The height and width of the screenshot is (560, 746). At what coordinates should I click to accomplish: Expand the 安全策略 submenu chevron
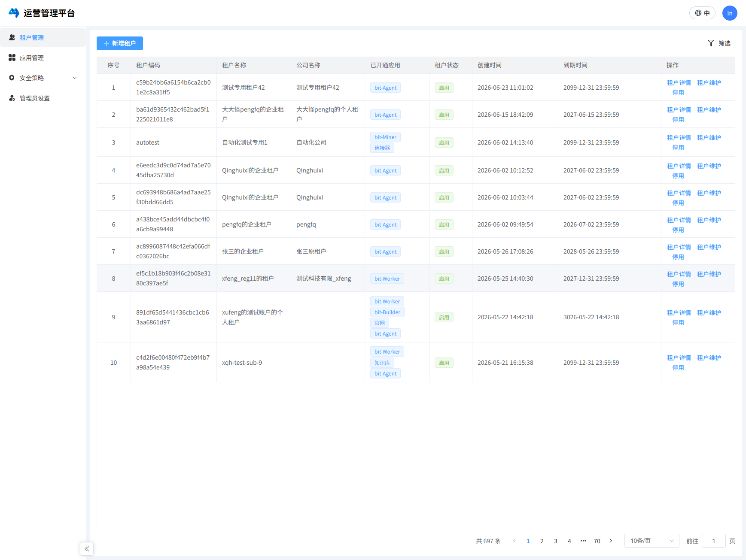[x=75, y=78]
